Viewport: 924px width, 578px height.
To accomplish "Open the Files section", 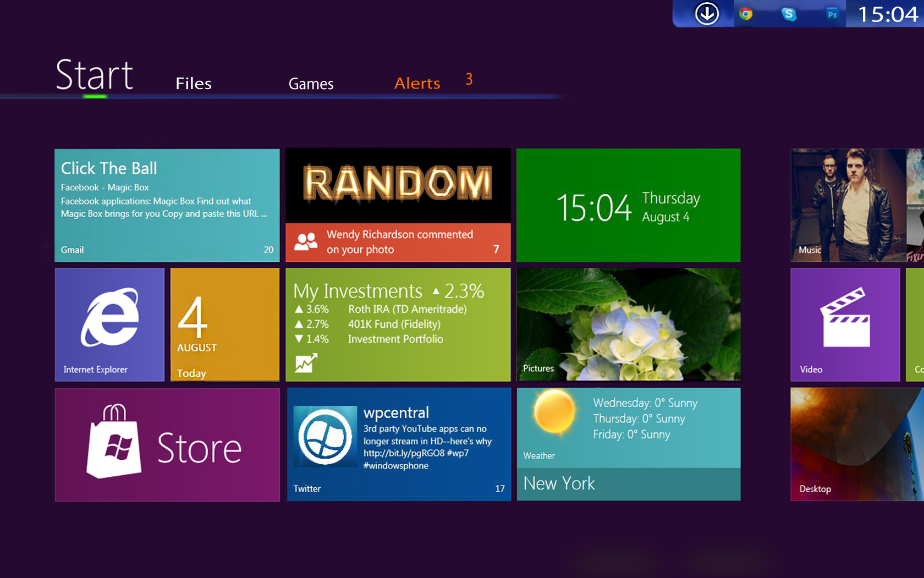I will click(x=194, y=84).
